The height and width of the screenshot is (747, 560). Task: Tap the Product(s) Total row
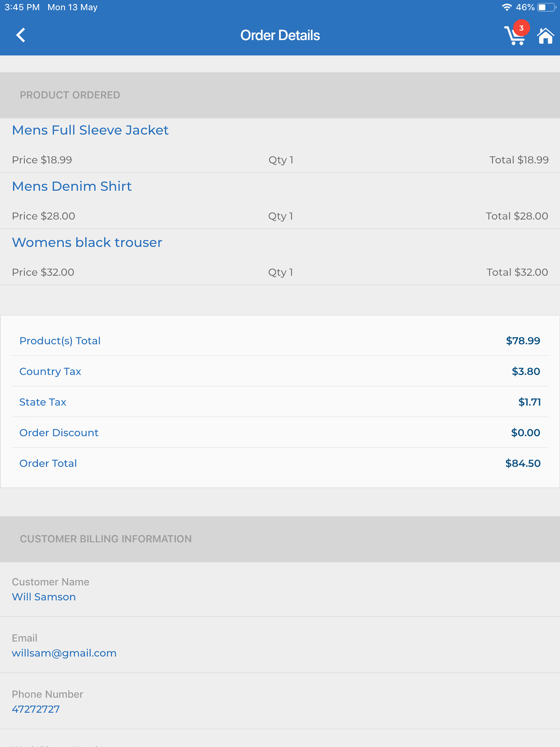coord(280,341)
